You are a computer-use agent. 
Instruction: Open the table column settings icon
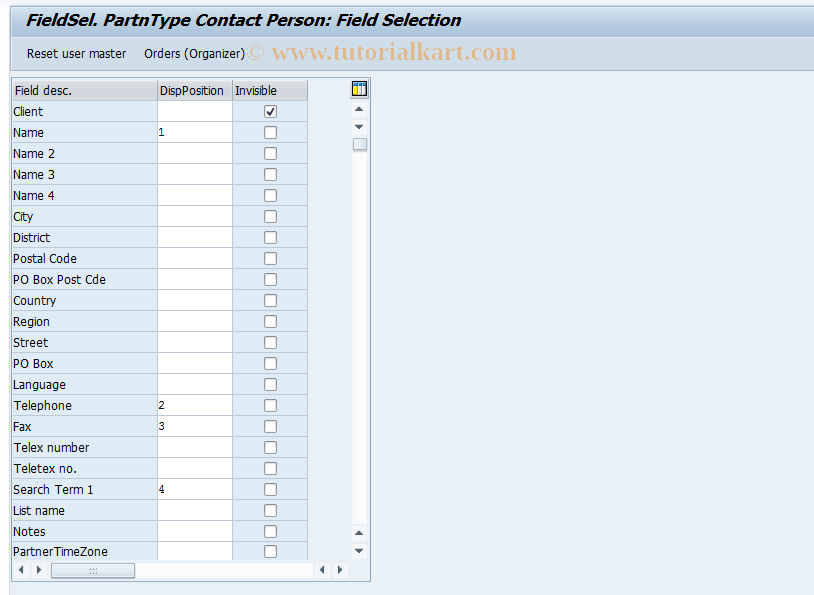click(359, 89)
